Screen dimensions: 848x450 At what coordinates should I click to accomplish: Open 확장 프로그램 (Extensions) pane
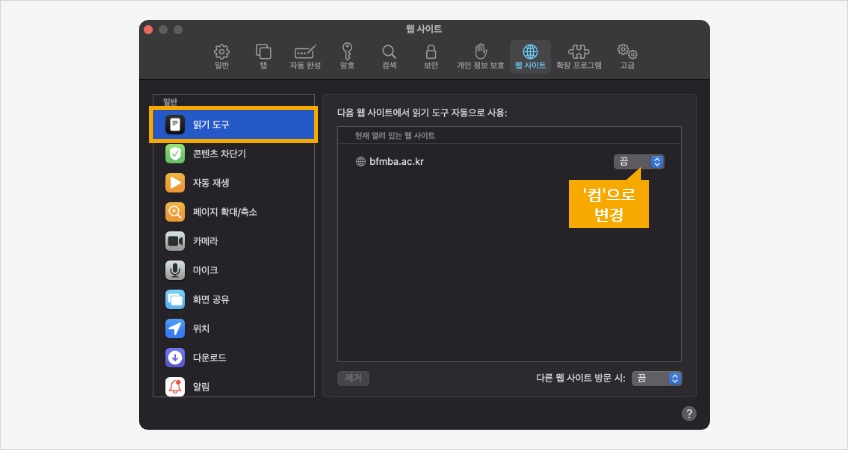point(578,56)
